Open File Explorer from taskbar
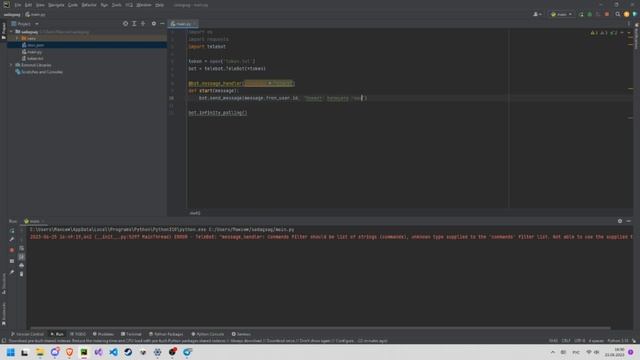The image size is (640, 360). pos(40,352)
